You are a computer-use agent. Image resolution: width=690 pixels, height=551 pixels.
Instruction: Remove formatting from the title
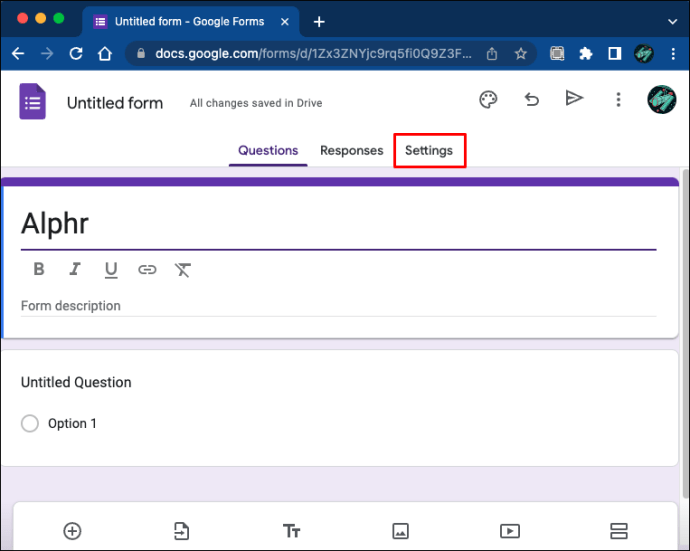pyautogui.click(x=183, y=269)
